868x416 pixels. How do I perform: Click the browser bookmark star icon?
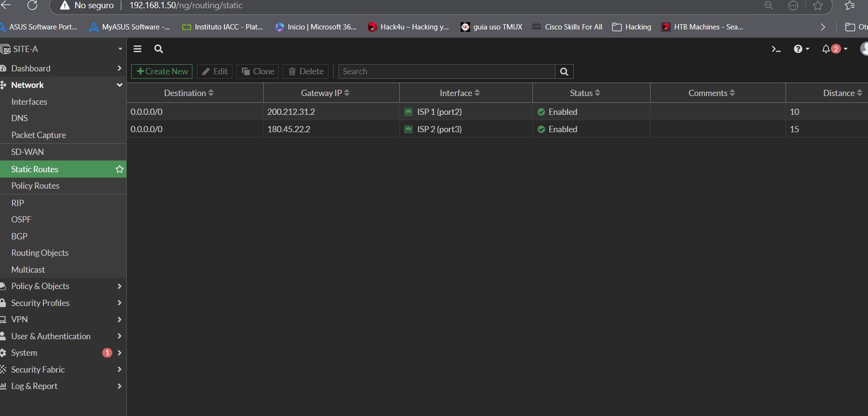(x=817, y=6)
